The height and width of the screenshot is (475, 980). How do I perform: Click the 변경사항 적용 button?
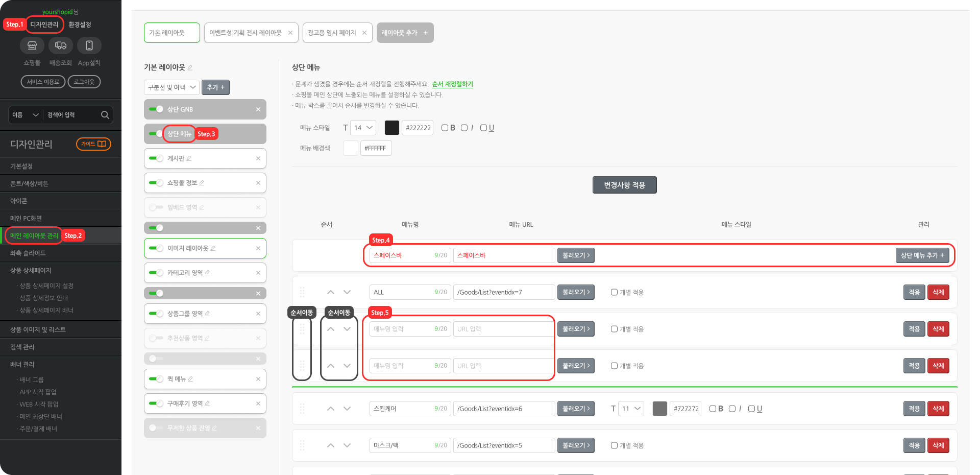624,185
